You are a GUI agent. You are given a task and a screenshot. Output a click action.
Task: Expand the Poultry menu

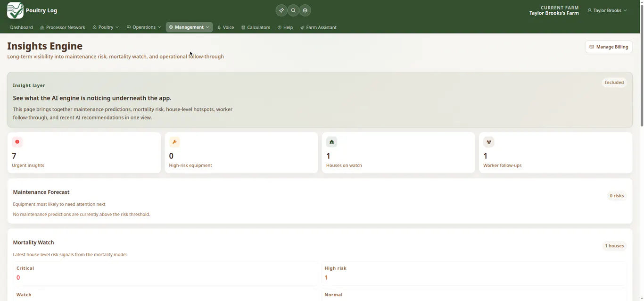(106, 27)
